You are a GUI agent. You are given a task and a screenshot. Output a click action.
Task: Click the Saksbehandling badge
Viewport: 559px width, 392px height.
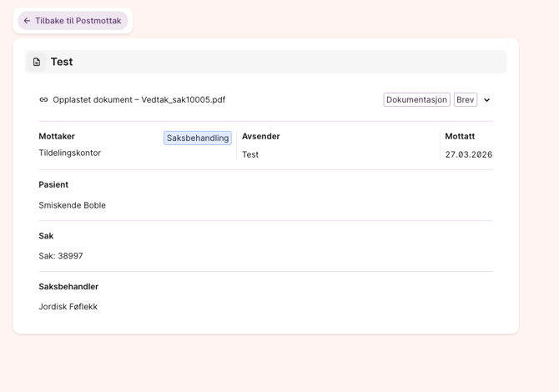tap(197, 138)
